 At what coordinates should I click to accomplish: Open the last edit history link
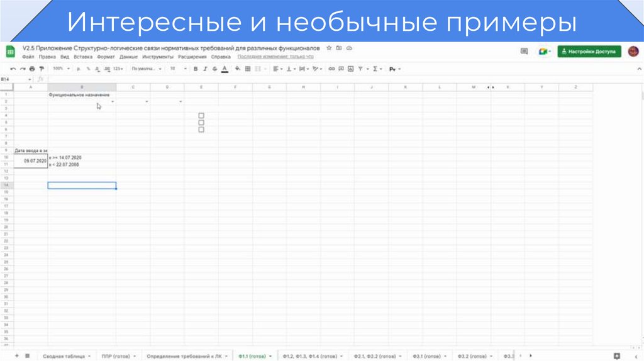(x=275, y=57)
